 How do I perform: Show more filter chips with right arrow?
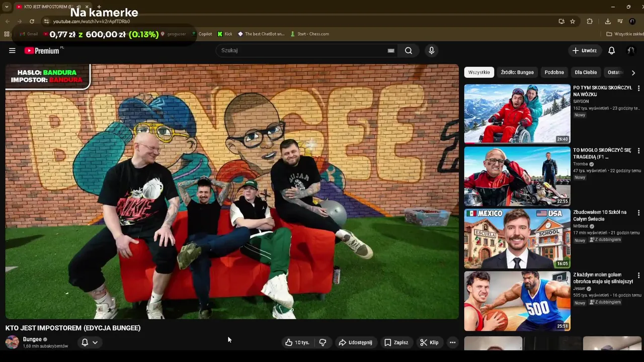pos(633,72)
